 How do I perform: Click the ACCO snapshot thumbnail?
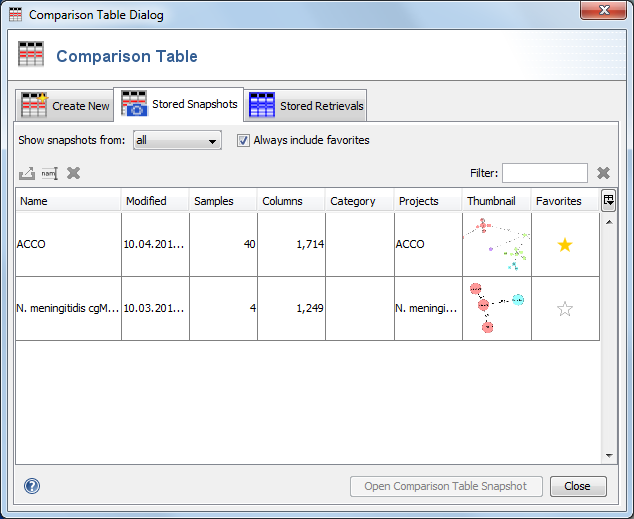tap(496, 245)
